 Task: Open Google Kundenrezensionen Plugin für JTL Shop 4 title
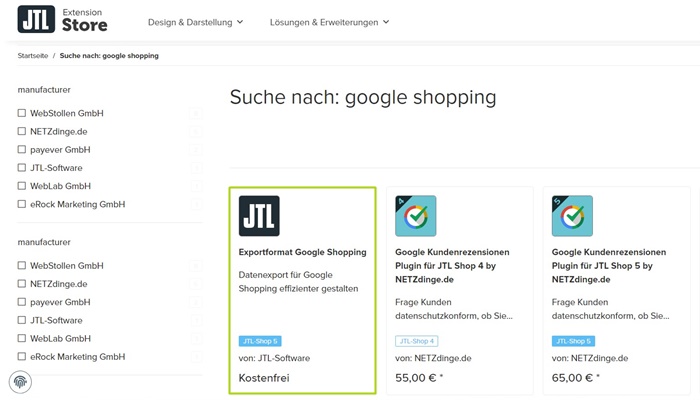(452, 266)
